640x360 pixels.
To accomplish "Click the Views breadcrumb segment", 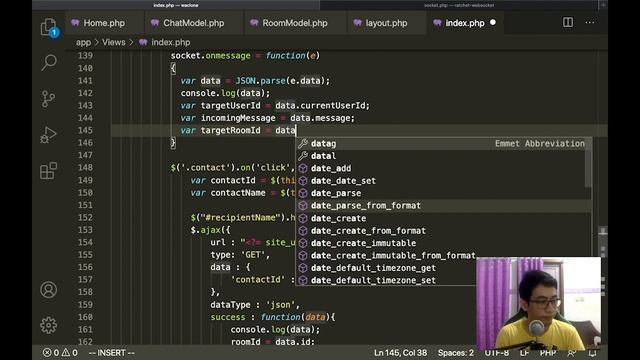I will coord(113,42).
